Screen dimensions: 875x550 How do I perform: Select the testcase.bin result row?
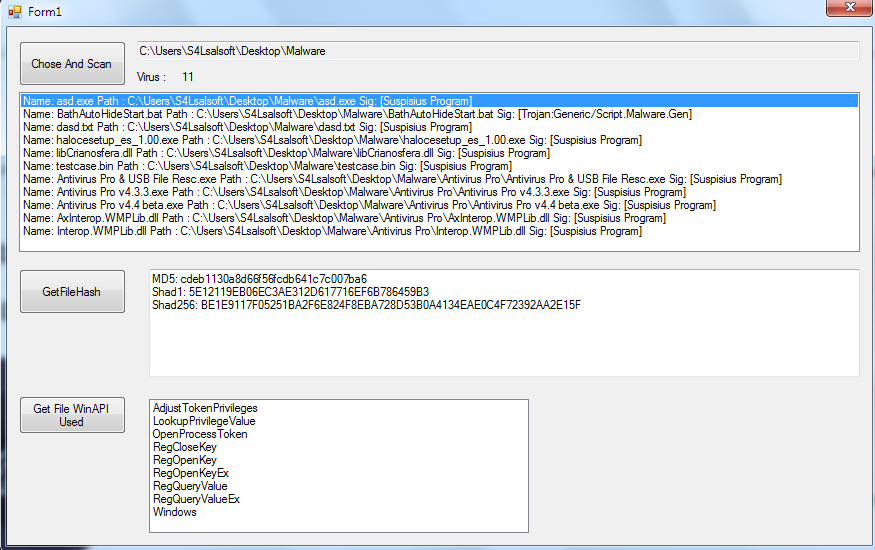click(x=440, y=166)
